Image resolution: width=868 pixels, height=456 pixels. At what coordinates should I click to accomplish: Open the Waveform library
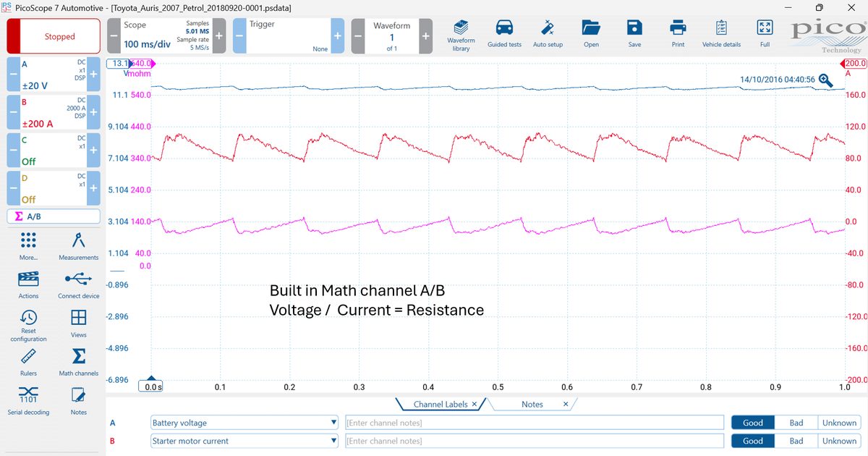pyautogui.click(x=461, y=35)
